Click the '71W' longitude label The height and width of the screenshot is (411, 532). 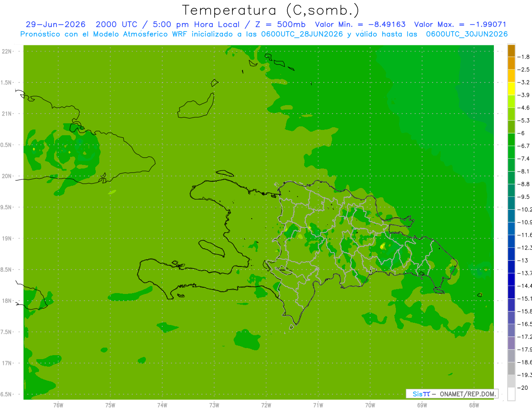coord(318,405)
